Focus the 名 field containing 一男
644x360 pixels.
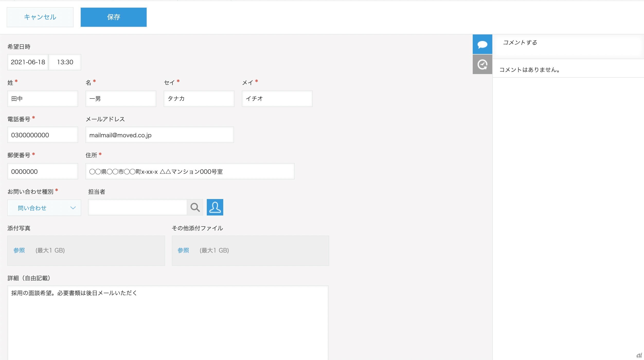(121, 99)
